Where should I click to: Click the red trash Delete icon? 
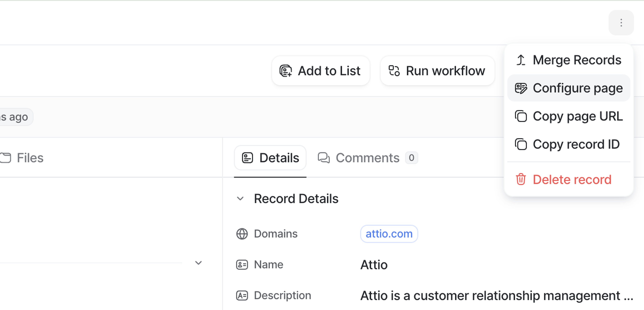[521, 179]
